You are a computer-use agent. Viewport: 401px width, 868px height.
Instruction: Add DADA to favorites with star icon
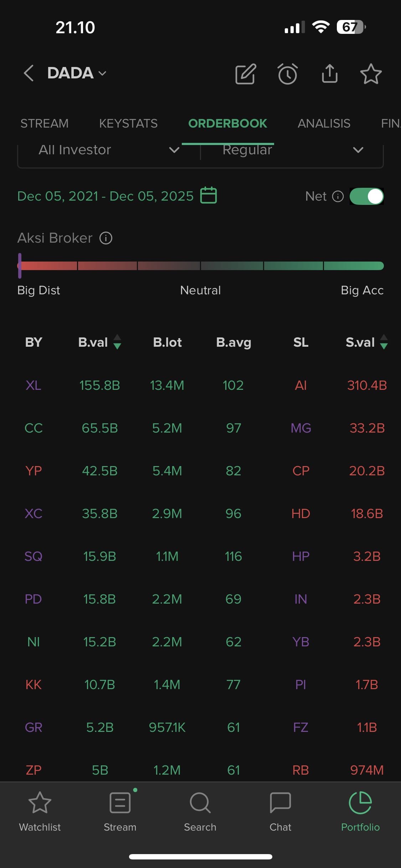(371, 74)
